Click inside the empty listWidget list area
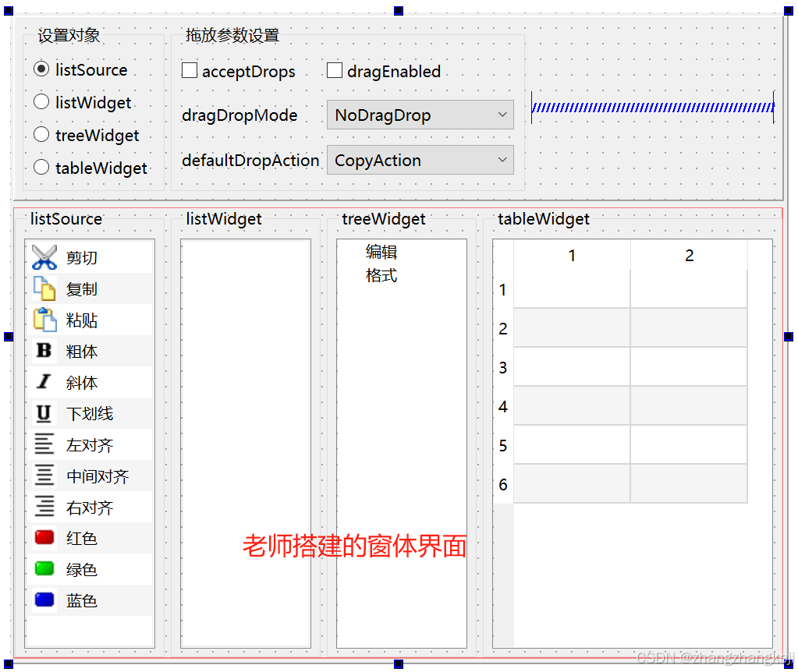The height and width of the screenshot is (672, 798). [246, 443]
